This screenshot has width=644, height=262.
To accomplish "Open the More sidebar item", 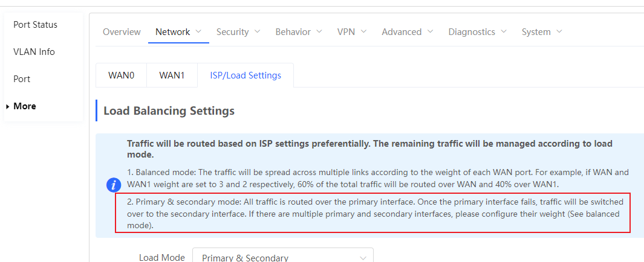I will pyautogui.click(x=25, y=106).
